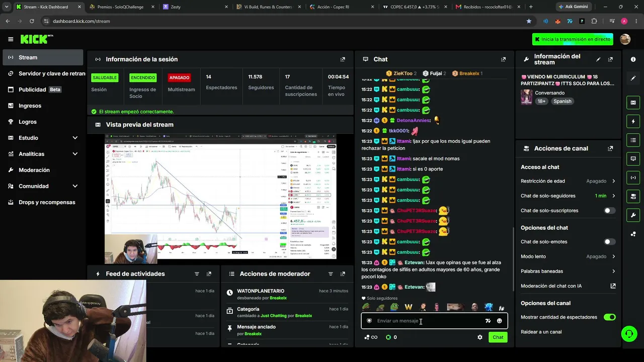The height and width of the screenshot is (362, 644).
Task: Open the user avatar menu in the header
Action: (625, 39)
